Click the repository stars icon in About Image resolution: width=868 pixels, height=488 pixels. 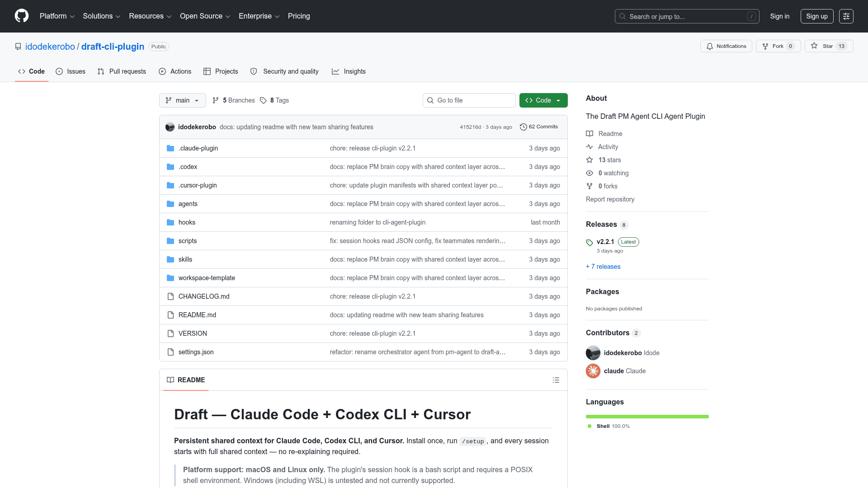tap(590, 160)
